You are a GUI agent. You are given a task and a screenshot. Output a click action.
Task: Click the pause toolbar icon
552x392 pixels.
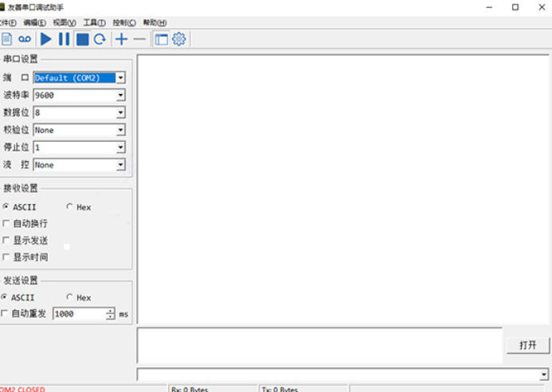click(64, 39)
